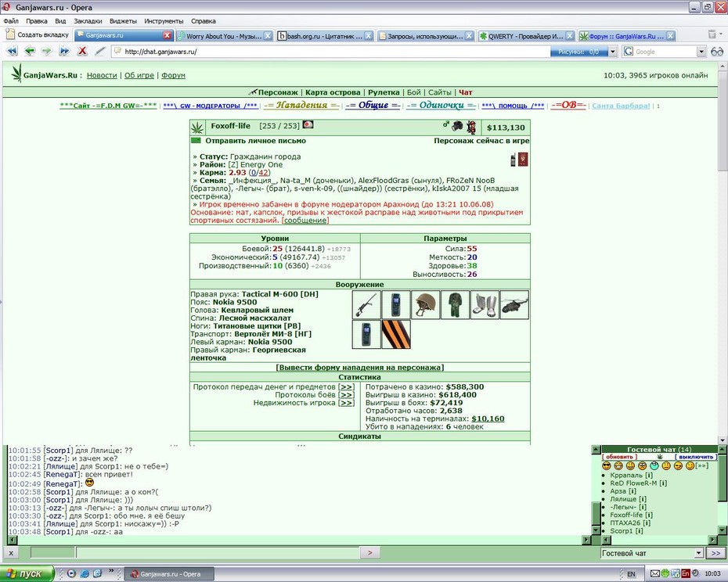Click the pixel character icon in profile header
The width and height of the screenshot is (728, 582).
472,127
